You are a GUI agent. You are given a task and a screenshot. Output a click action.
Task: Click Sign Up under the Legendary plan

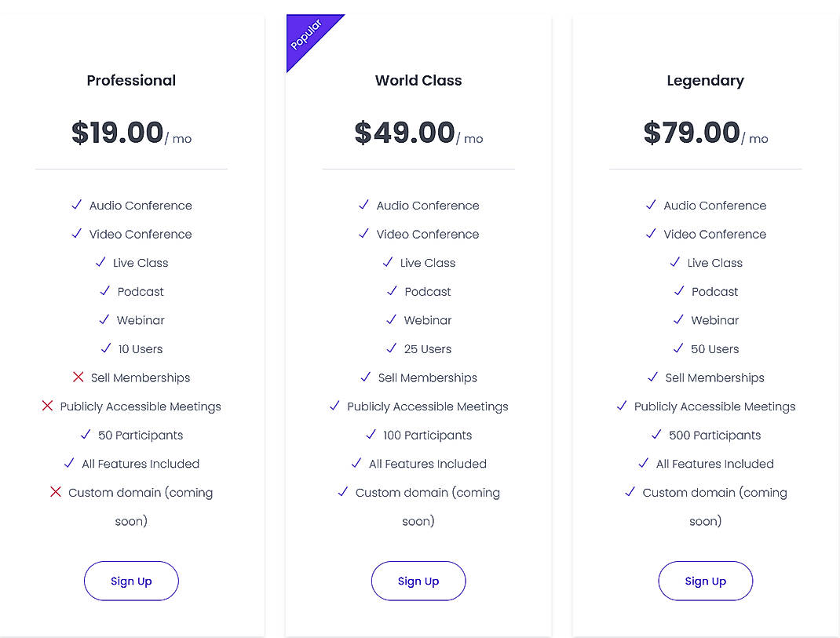point(705,581)
